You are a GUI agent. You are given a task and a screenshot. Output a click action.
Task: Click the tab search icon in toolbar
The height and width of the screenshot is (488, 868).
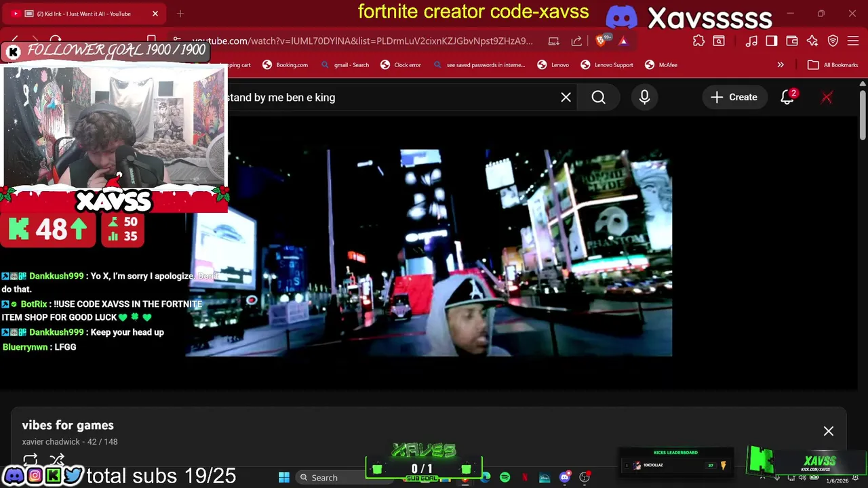coord(718,41)
